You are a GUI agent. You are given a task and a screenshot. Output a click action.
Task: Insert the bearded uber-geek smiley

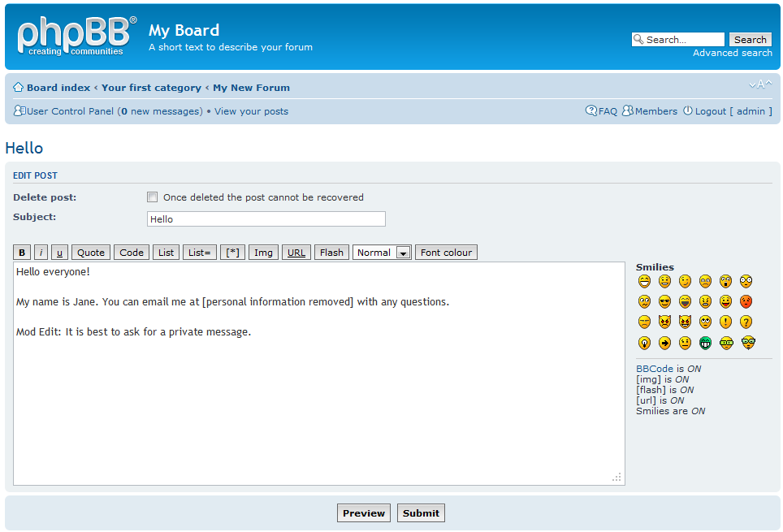coord(748,344)
